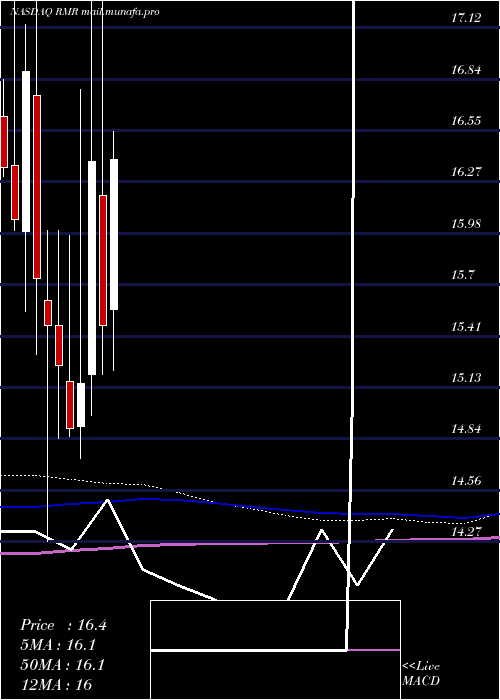500x700 pixels.
Task: Click the 16.84 price axis label
Action: point(466,70)
